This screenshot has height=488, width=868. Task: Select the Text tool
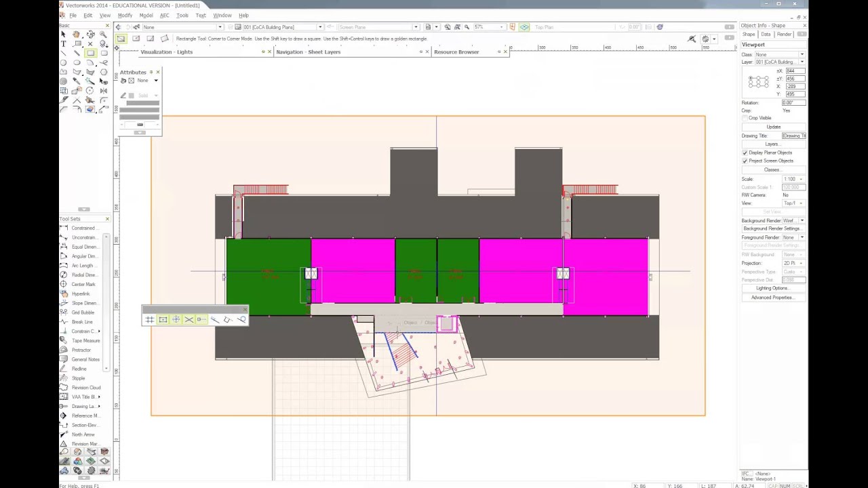coord(64,43)
